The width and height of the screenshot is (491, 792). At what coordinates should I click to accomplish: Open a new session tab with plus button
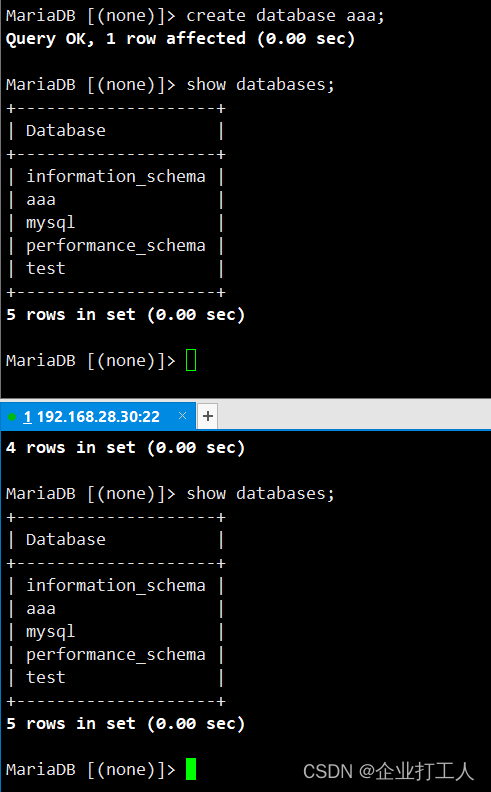(208, 416)
